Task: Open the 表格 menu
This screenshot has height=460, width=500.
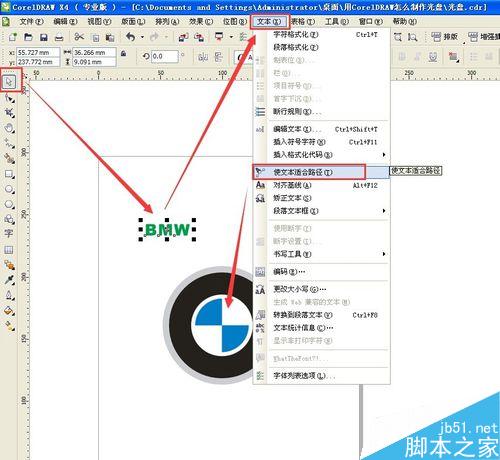Action: [303, 22]
